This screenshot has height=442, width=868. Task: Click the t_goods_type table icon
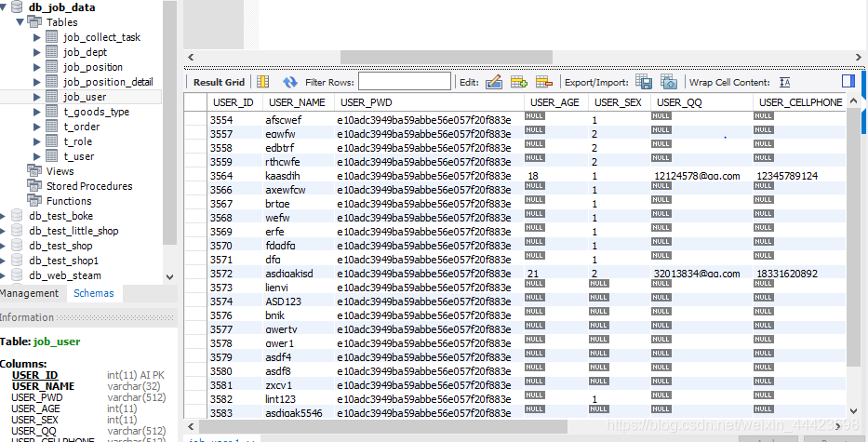tap(51, 112)
